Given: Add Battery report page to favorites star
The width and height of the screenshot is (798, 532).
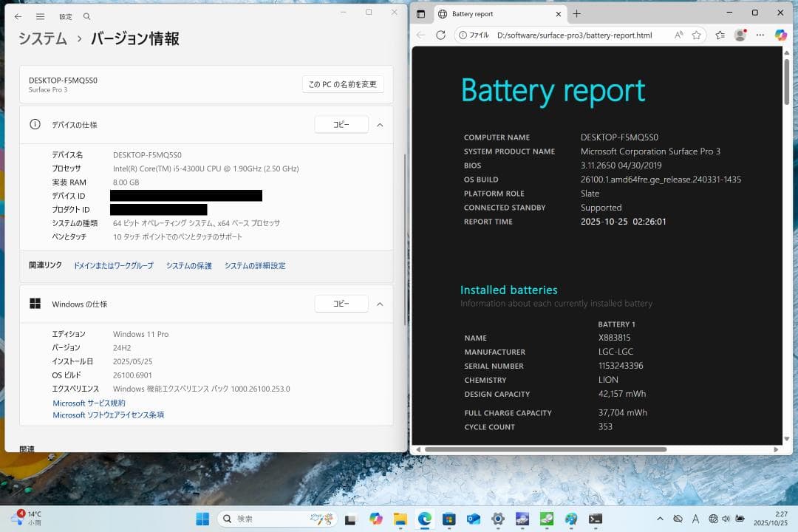Looking at the screenshot, I should 695,35.
